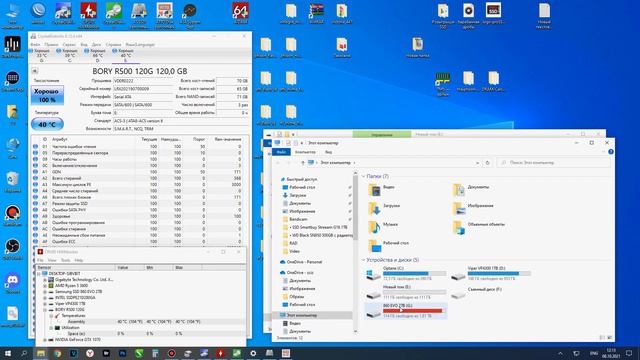Click the red usage bar of 860 EVO drive
640x360 pixels.
(414, 311)
